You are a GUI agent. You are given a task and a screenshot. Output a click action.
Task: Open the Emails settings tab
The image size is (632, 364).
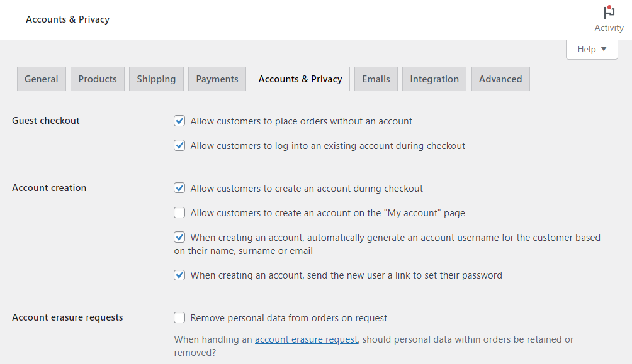375,79
